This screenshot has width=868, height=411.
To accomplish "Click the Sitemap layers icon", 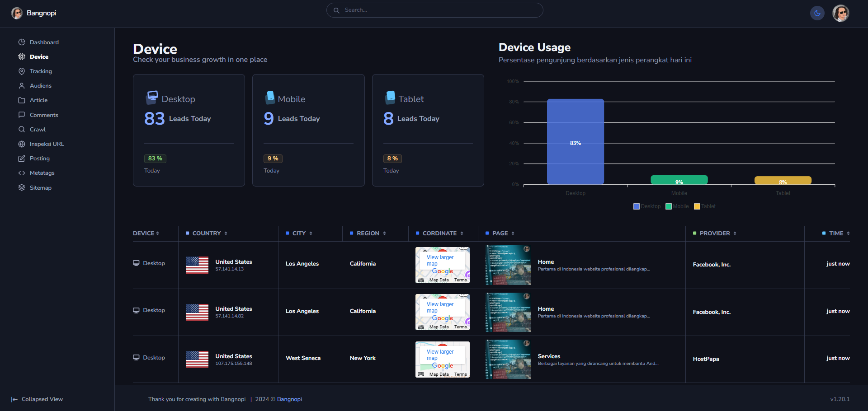I will click(x=22, y=188).
